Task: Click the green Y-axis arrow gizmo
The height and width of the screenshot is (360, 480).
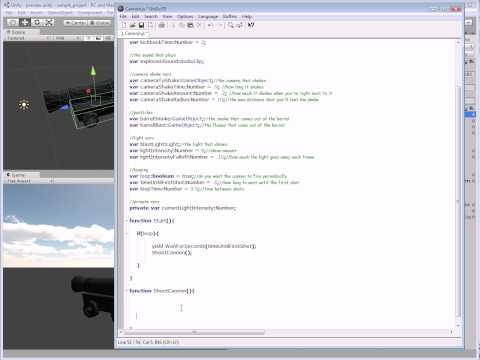Action: pyautogui.click(x=93, y=71)
